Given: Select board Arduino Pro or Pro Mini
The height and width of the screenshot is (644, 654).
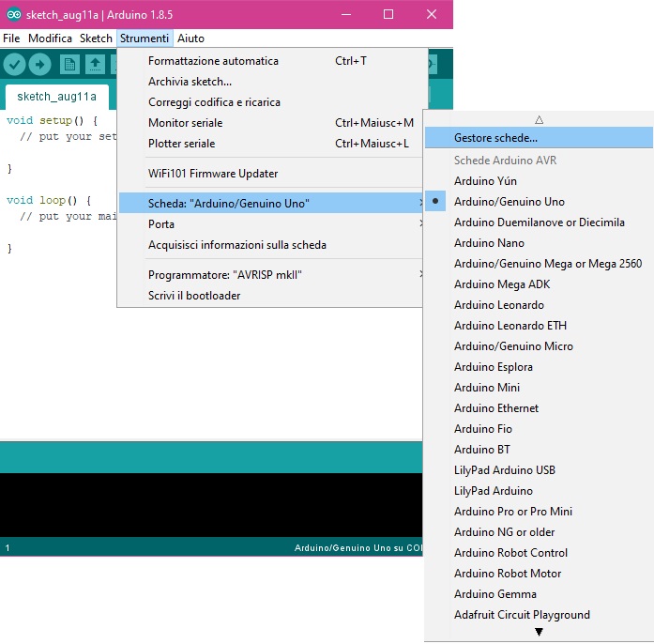Looking at the screenshot, I should point(539,512).
